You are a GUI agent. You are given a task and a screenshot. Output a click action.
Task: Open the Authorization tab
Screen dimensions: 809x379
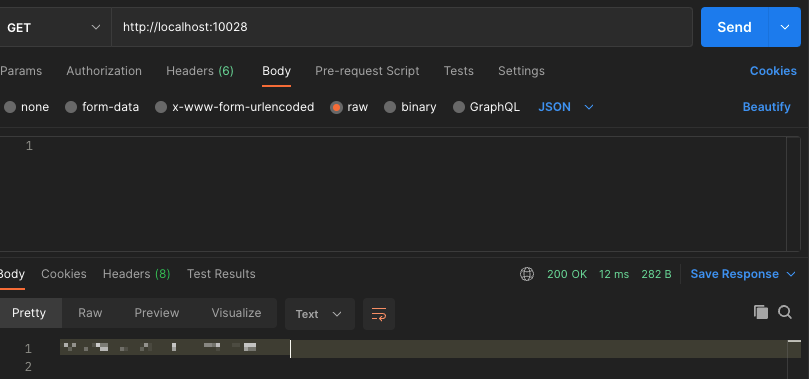104,71
